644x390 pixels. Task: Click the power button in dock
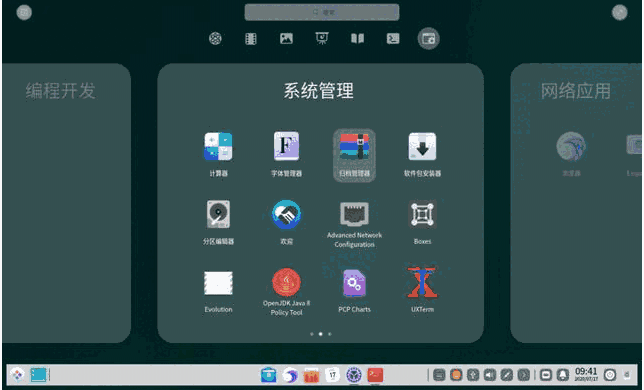pyautogui.click(x=610, y=375)
